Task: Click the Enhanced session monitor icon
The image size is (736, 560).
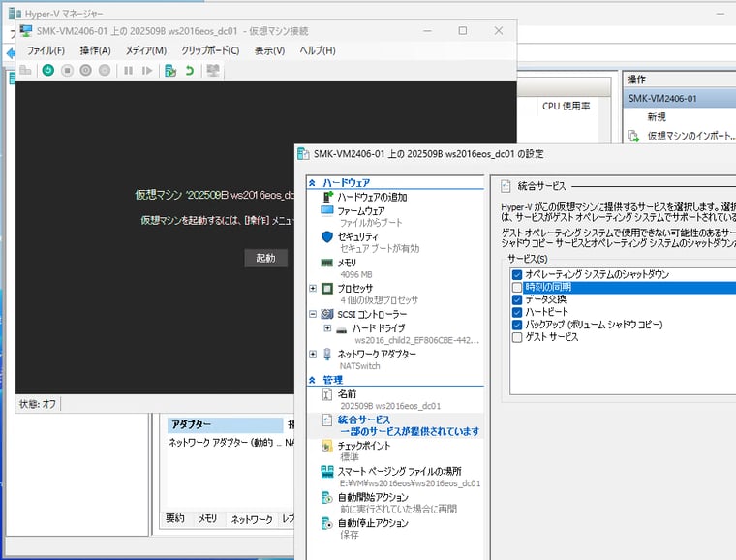Action: [x=213, y=71]
